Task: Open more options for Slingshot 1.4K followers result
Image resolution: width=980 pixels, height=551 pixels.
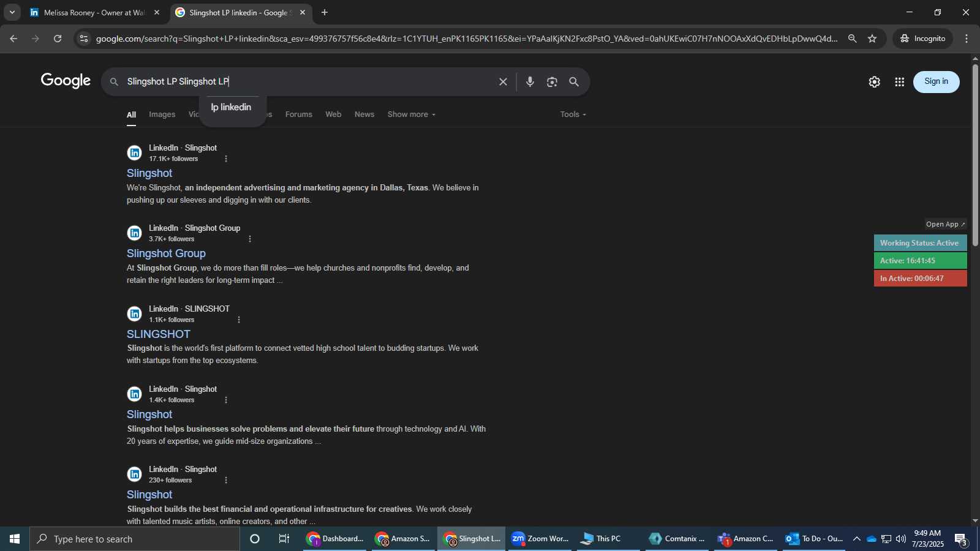Action: click(x=226, y=400)
